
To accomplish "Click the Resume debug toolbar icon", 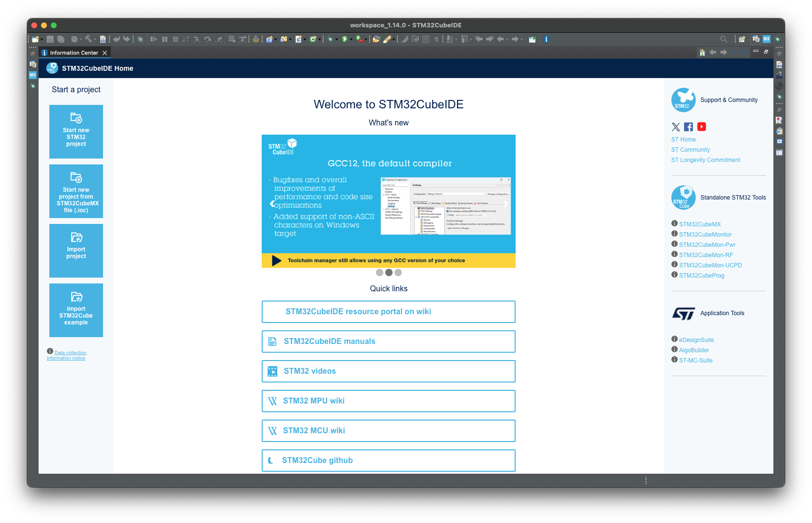I will point(154,39).
